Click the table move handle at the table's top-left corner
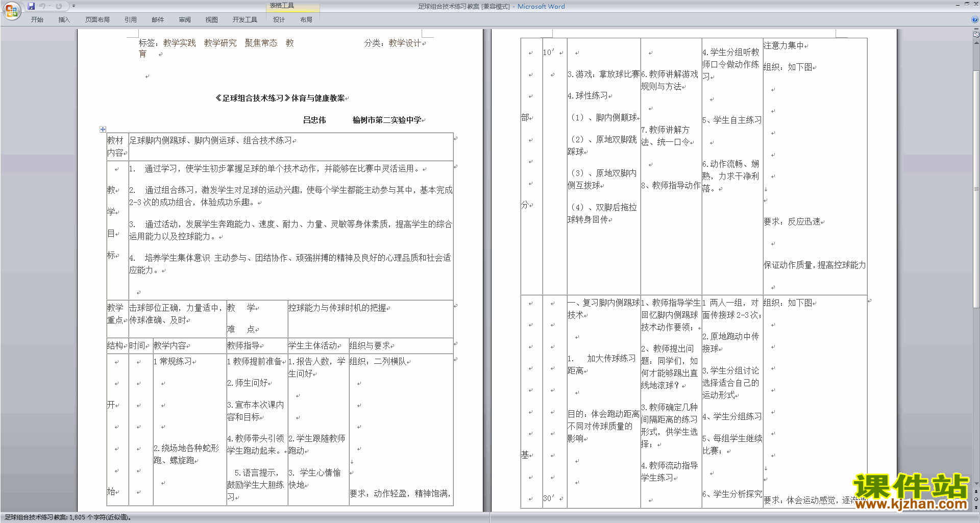Viewport: 980px width, 523px height. tap(103, 129)
